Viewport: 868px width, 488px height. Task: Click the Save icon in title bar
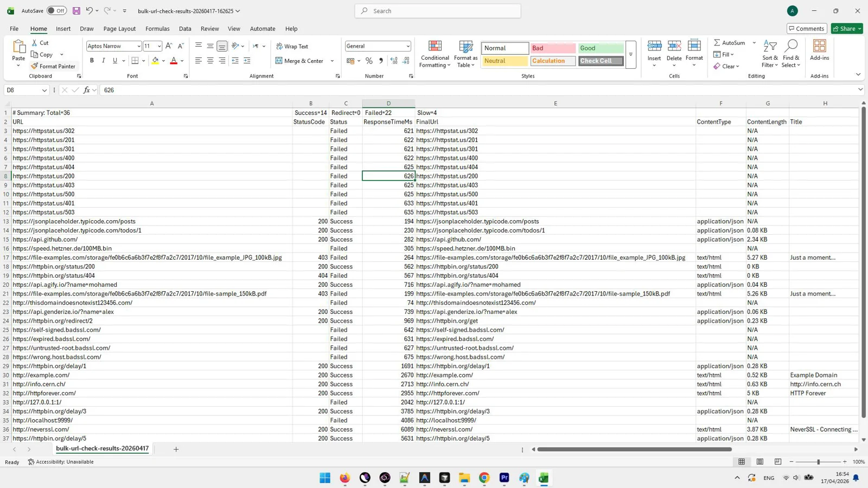76,11
